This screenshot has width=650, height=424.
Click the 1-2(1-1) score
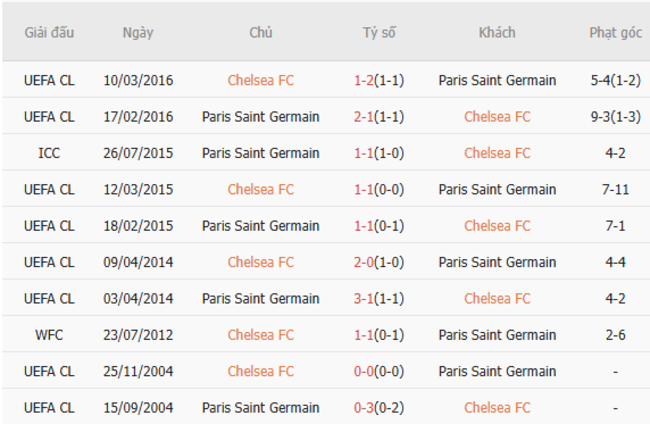pos(379,80)
